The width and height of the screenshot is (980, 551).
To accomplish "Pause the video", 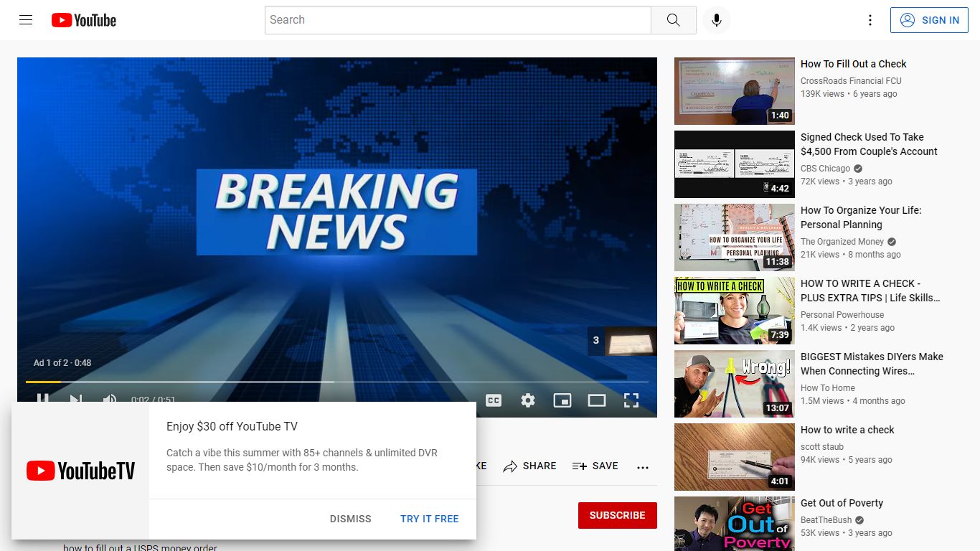I will coord(43,398).
